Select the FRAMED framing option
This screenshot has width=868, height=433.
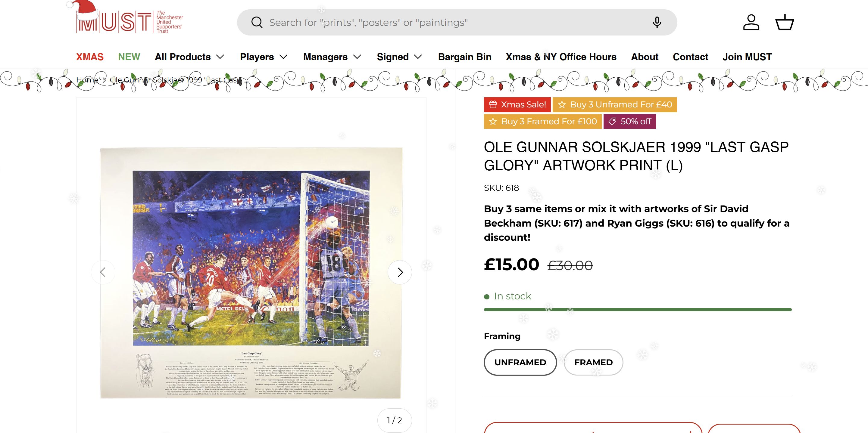coord(593,362)
